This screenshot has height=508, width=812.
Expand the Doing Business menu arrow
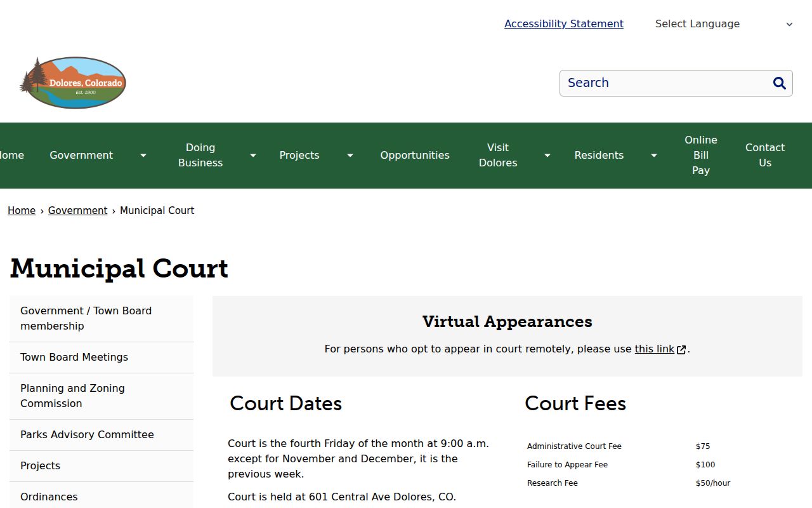(x=253, y=156)
